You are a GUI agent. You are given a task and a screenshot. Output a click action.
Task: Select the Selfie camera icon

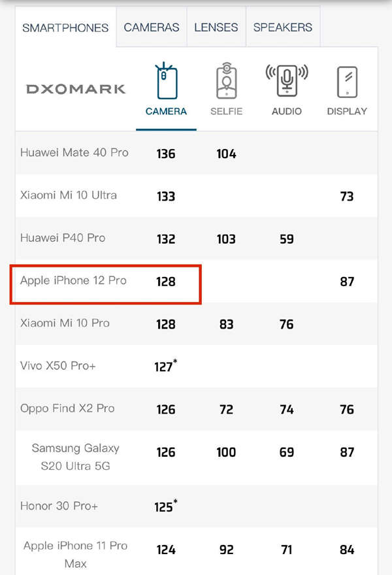(x=226, y=80)
